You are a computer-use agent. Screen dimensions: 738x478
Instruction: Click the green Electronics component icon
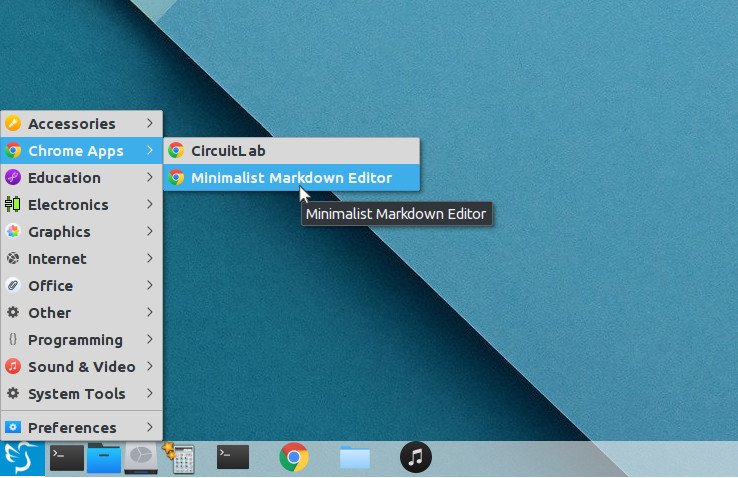[x=13, y=204]
